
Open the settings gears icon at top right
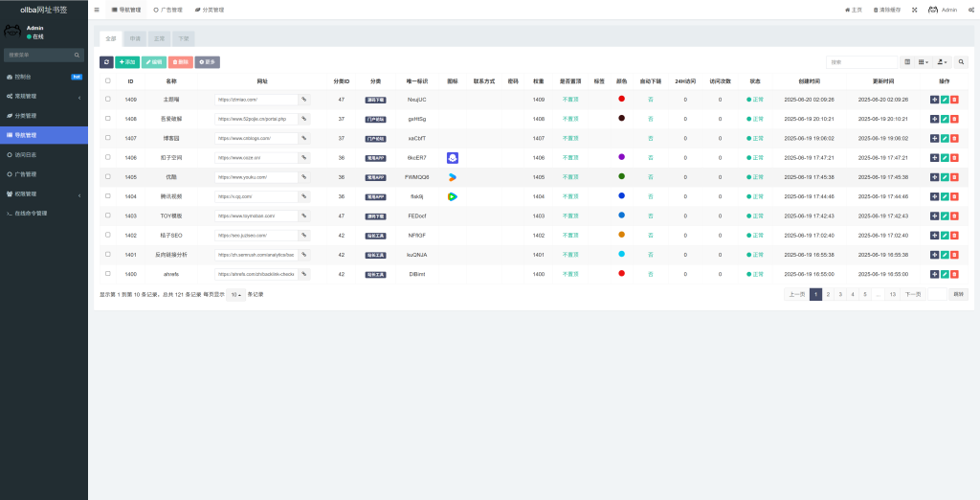pyautogui.click(x=969, y=10)
